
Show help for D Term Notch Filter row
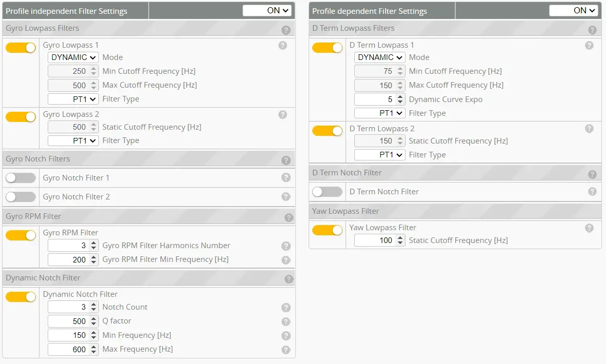point(592,192)
